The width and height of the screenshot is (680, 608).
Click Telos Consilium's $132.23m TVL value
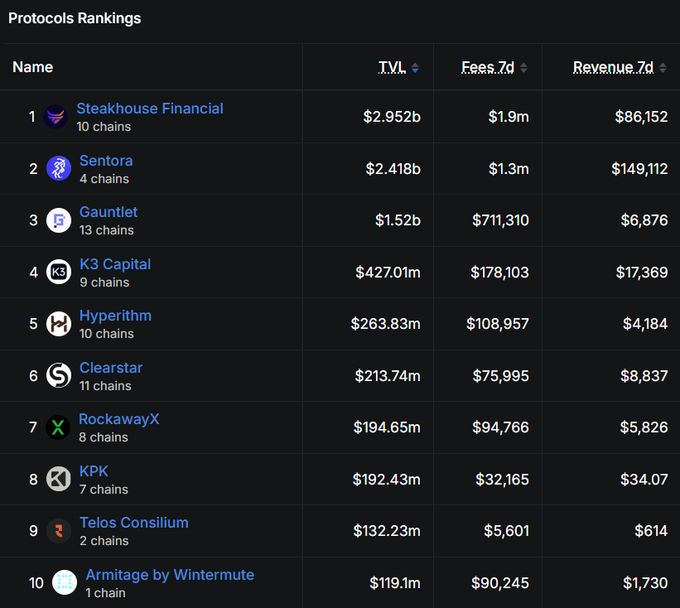pos(387,531)
